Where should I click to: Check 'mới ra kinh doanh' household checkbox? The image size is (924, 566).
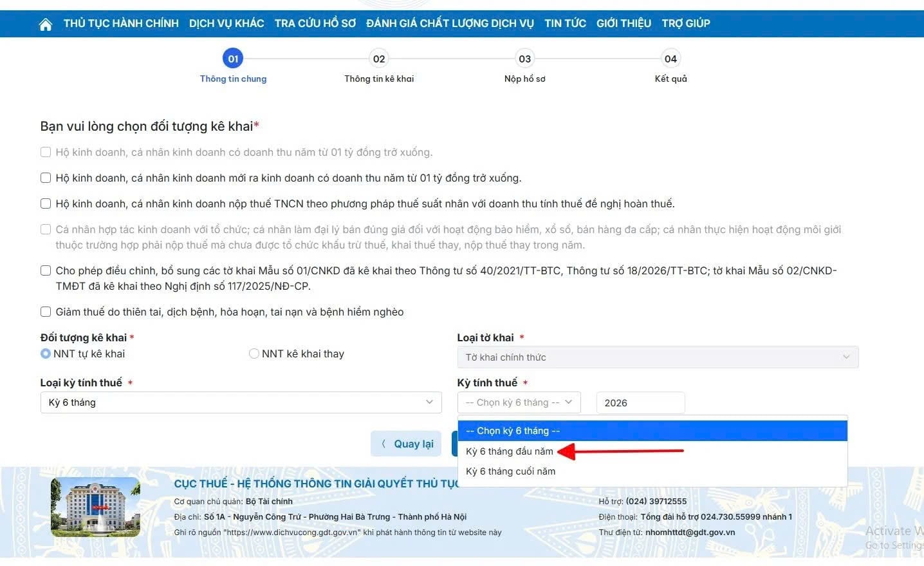point(46,178)
